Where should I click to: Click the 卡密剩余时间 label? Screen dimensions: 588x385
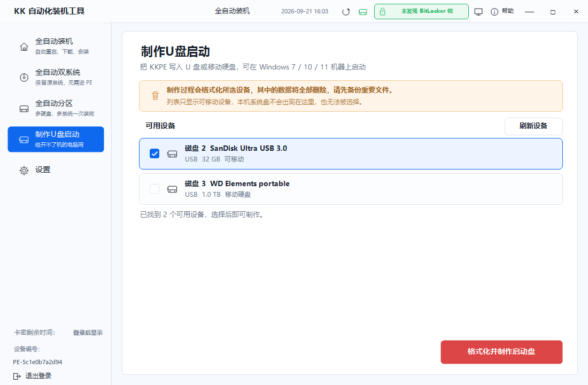tap(35, 333)
